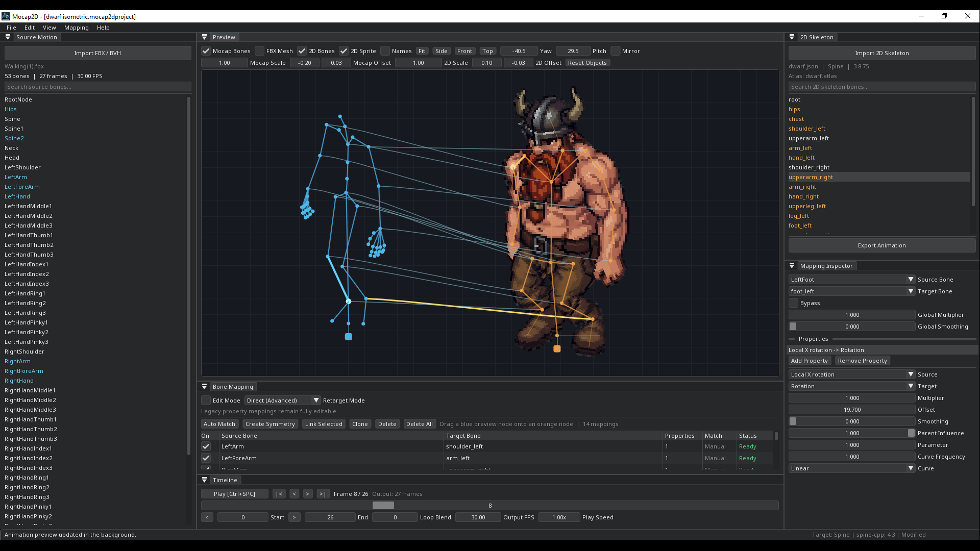
Task: Enable the FBX Mesh checkbox
Action: click(260, 51)
